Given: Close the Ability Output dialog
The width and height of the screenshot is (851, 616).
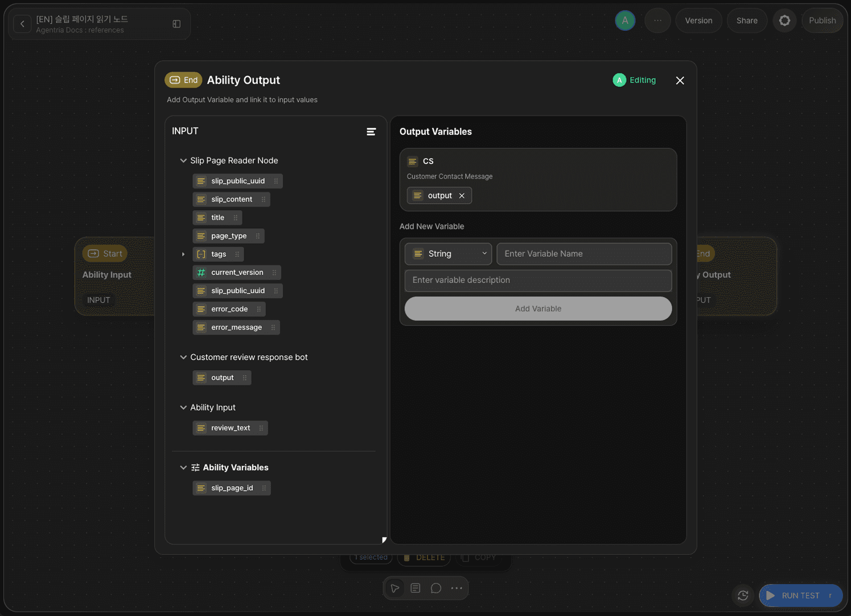Looking at the screenshot, I should click(x=680, y=80).
